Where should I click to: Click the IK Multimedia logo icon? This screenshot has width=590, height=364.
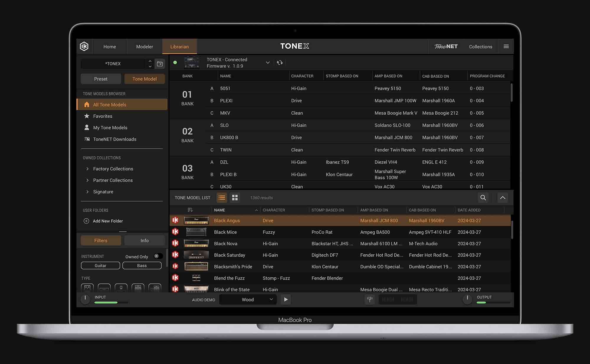tap(84, 46)
